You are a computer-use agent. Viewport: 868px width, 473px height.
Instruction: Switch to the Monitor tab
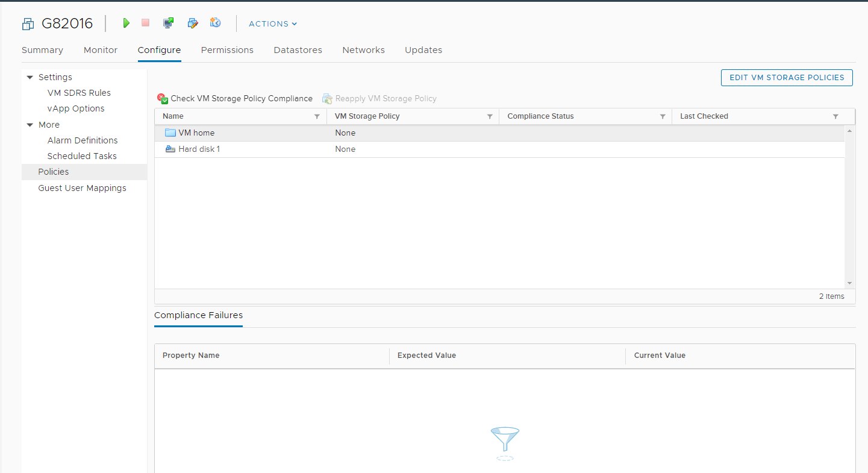click(x=101, y=50)
